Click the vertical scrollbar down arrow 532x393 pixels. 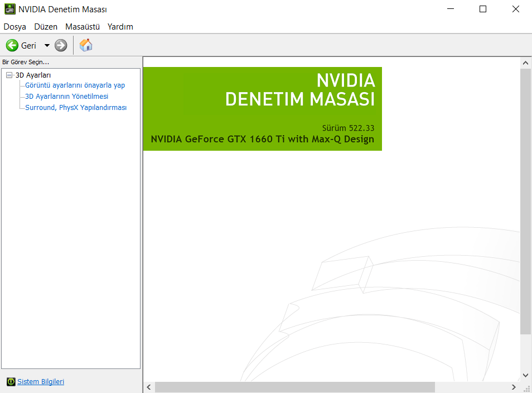[x=525, y=375]
